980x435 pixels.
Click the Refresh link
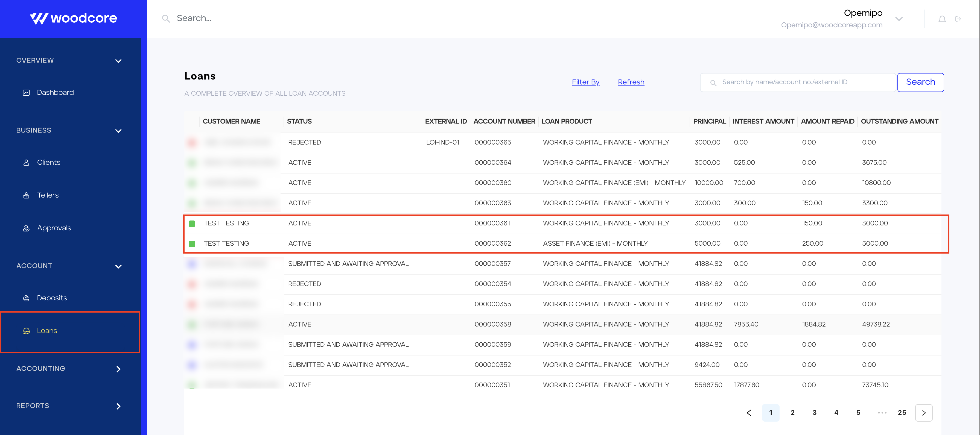[x=631, y=82]
